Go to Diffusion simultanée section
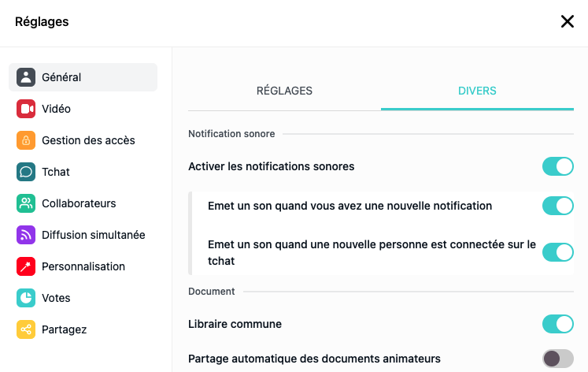Image resolution: width=588 pixels, height=372 pixels. tap(83, 235)
